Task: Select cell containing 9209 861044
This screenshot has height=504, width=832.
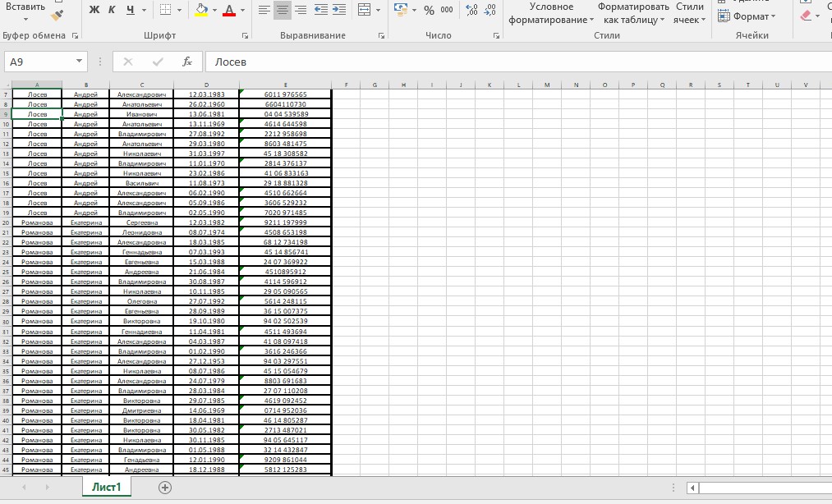Action: pyautogui.click(x=286, y=460)
